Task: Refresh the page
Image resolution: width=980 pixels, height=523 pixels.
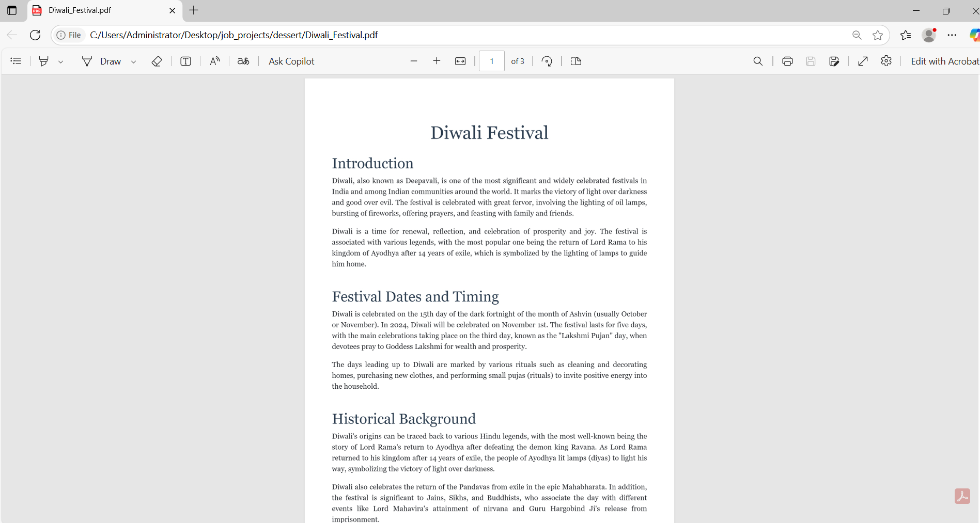Action: pos(35,35)
